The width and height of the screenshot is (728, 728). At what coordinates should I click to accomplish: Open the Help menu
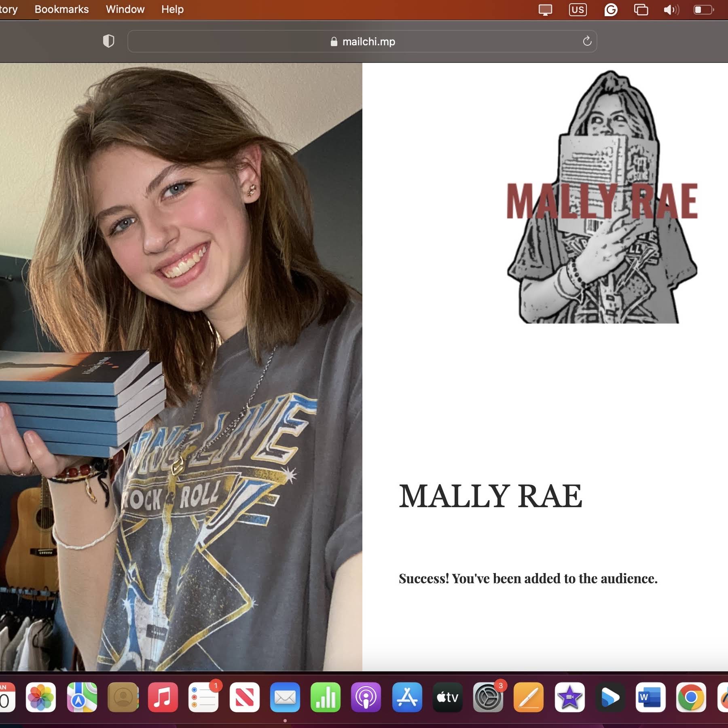click(x=171, y=9)
